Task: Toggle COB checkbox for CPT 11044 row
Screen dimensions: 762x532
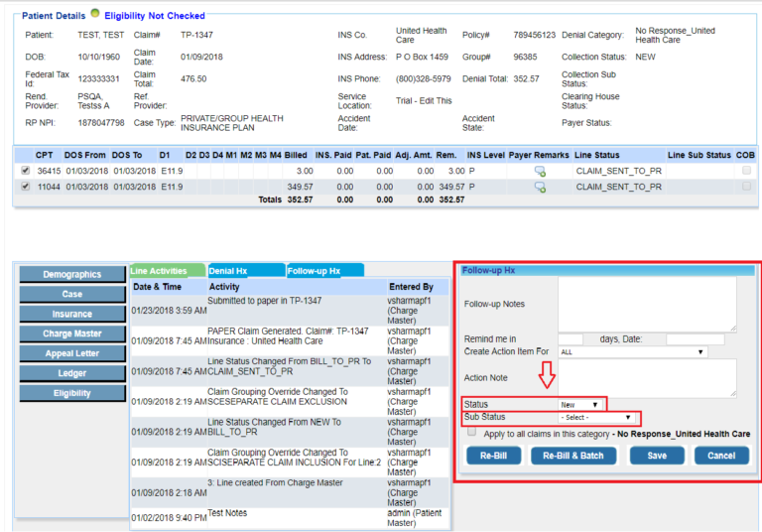Action: [x=746, y=187]
